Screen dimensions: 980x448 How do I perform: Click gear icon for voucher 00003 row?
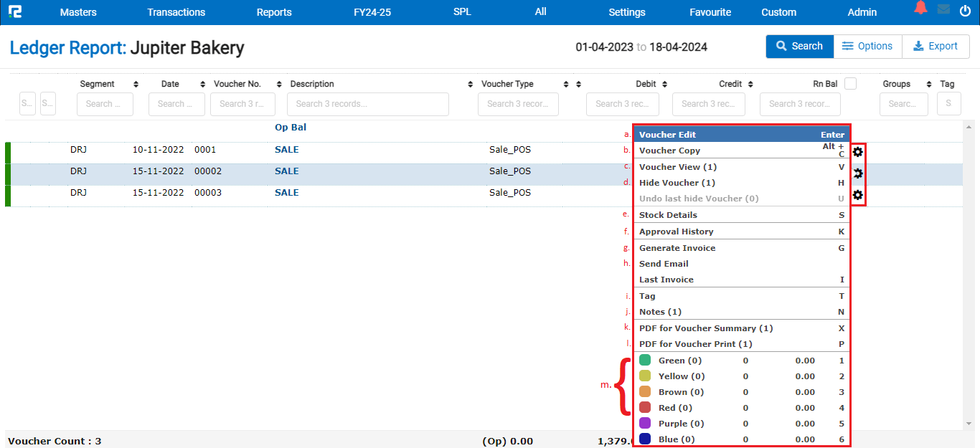coord(857,195)
